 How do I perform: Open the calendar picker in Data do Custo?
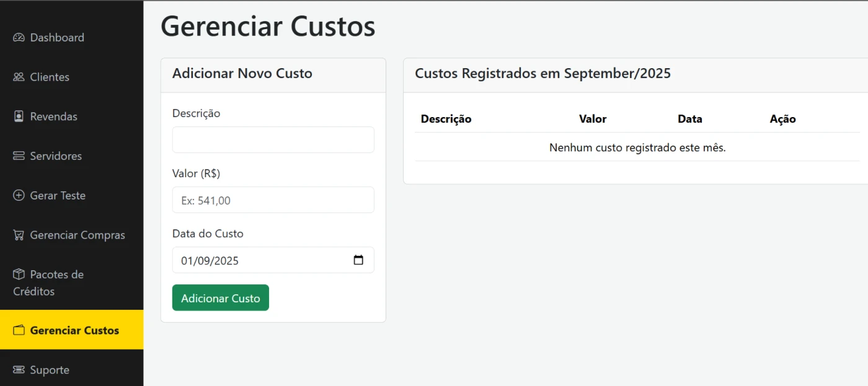pyautogui.click(x=358, y=260)
